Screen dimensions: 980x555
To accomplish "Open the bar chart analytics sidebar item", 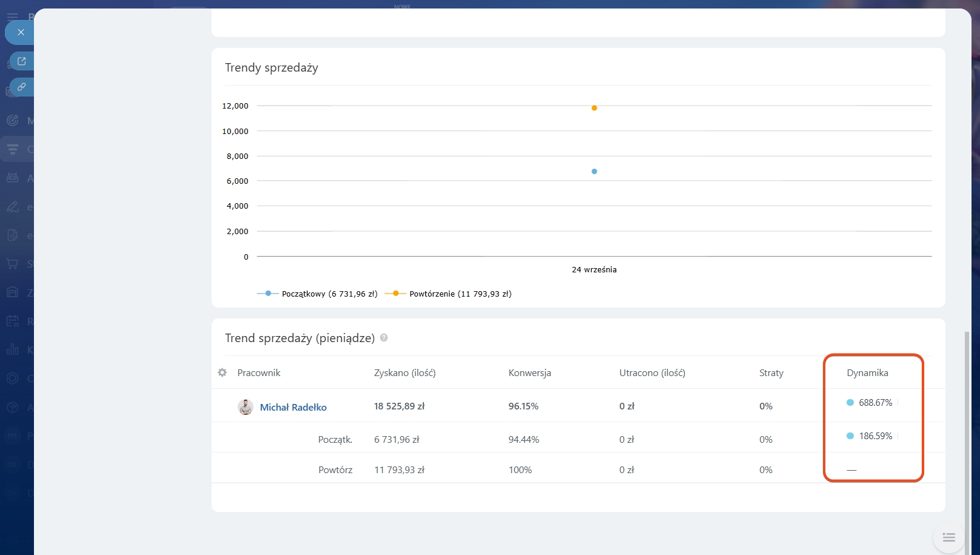I will (x=13, y=350).
